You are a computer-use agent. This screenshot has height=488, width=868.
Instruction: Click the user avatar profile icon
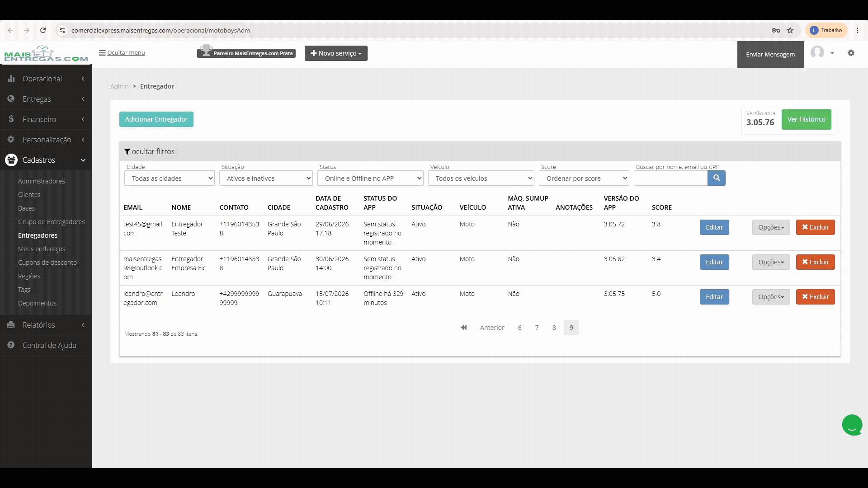pos(817,52)
